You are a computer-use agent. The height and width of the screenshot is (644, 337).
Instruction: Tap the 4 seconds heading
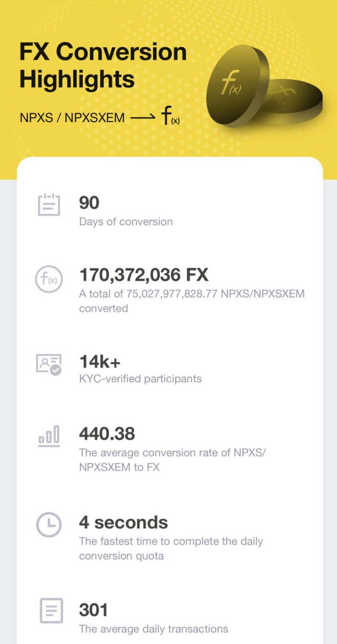[x=123, y=522]
